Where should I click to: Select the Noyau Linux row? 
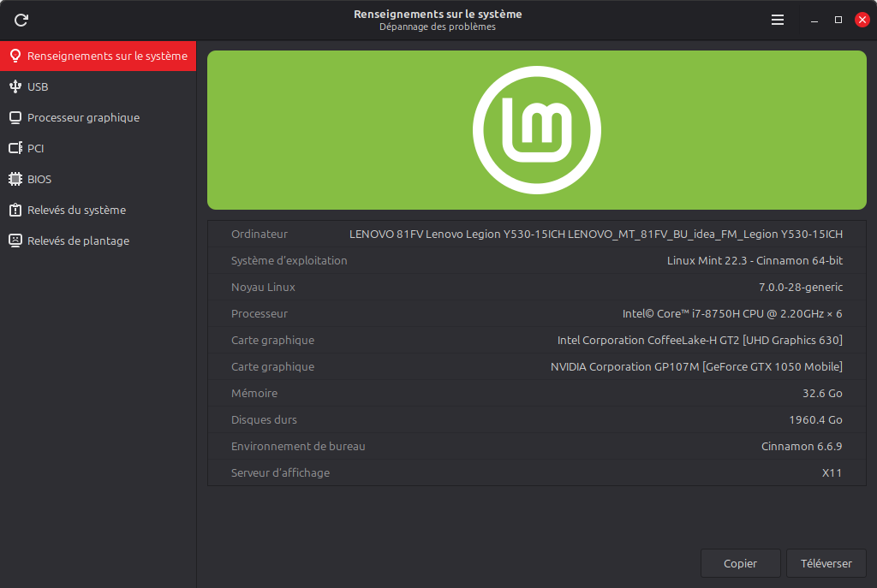(x=537, y=287)
